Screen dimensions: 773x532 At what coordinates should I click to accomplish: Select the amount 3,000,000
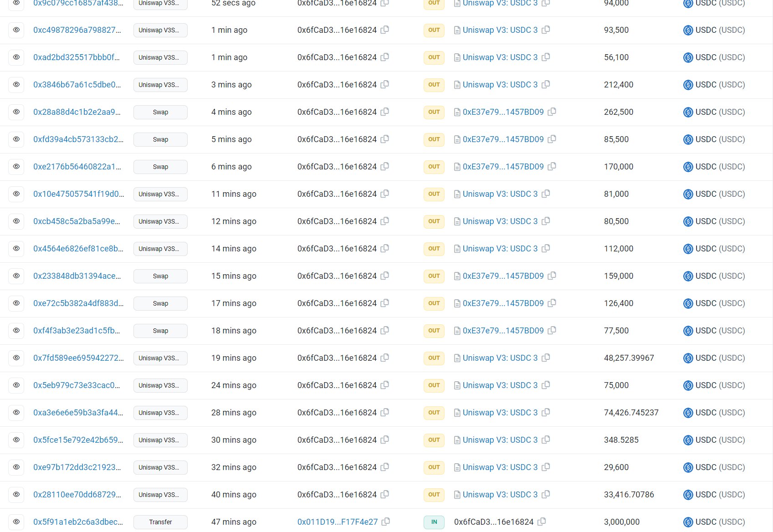pyautogui.click(x=622, y=522)
